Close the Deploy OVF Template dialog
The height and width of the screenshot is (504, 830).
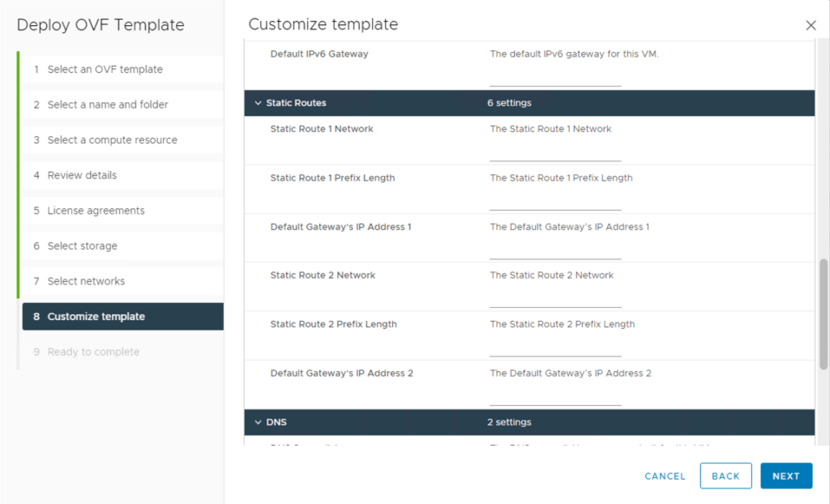(811, 25)
